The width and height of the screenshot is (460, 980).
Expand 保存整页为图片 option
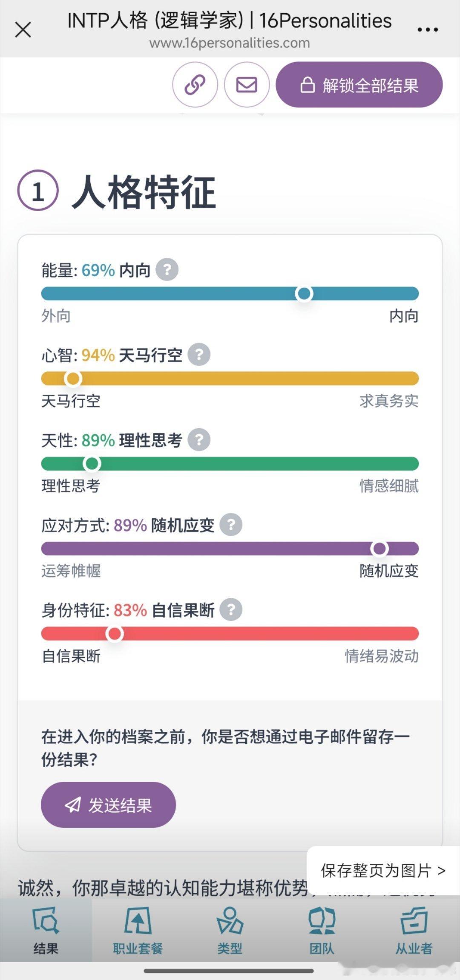point(382,871)
